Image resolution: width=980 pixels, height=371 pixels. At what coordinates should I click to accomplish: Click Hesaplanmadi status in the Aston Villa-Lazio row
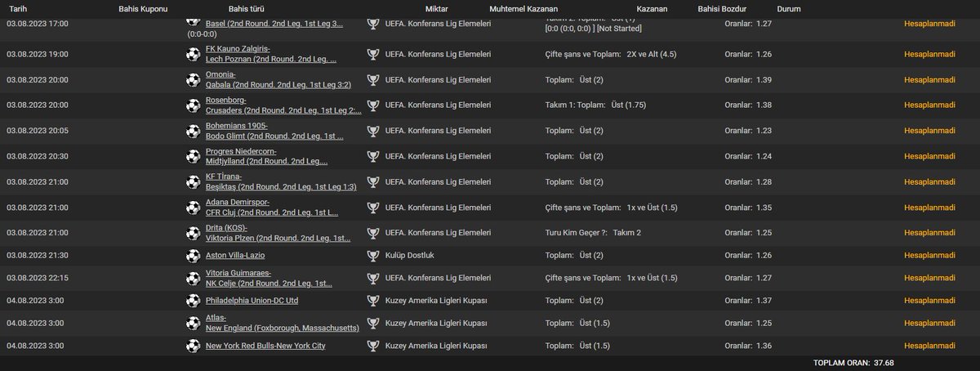pos(929,256)
